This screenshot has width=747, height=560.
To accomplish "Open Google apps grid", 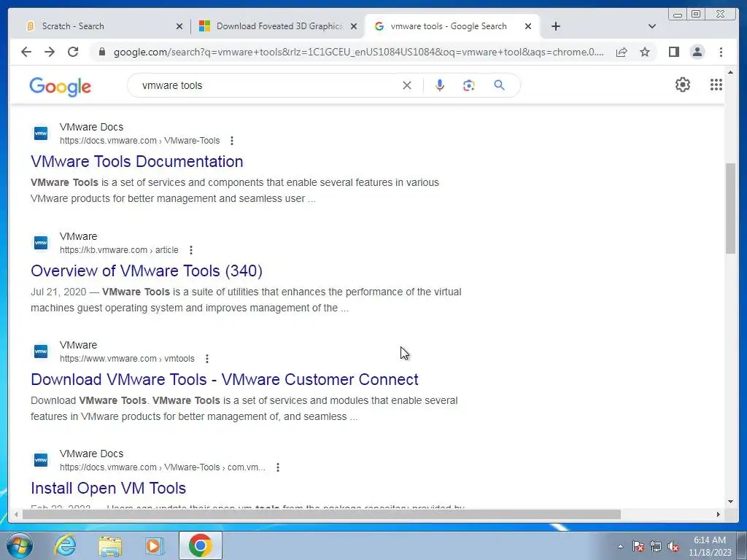I will (x=716, y=85).
